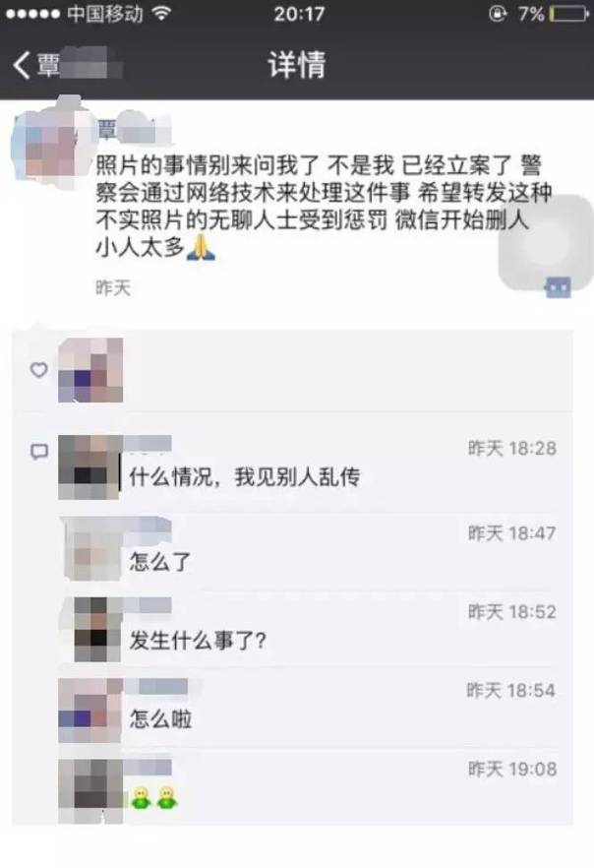Tap the comment '什么情况，我见别人乱传'
The height and width of the screenshot is (868, 594).
[245, 476]
